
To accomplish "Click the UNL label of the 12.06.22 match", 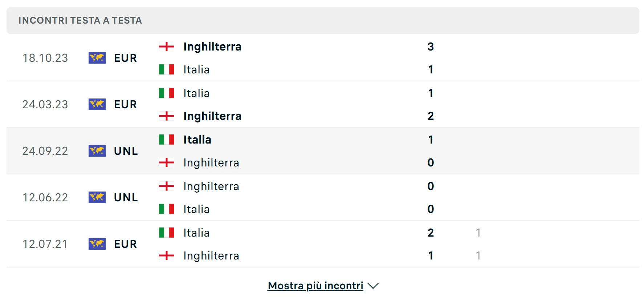I will tap(126, 197).
